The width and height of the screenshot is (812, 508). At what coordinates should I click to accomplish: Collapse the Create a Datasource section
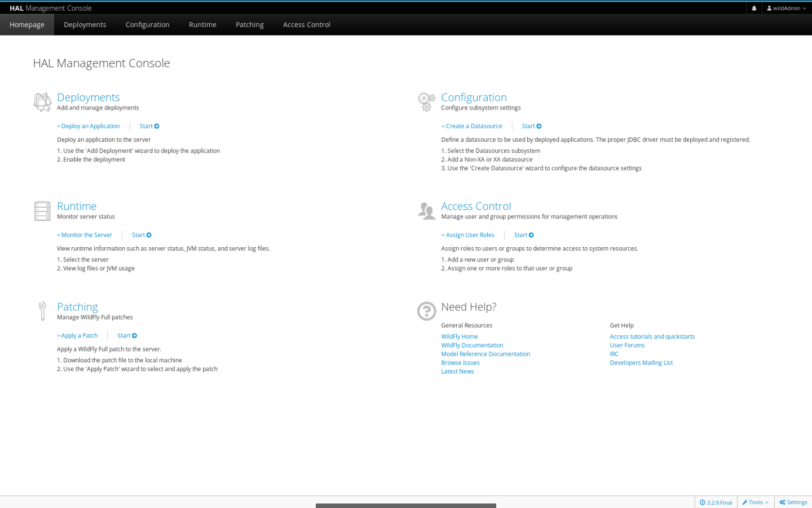pyautogui.click(x=473, y=126)
